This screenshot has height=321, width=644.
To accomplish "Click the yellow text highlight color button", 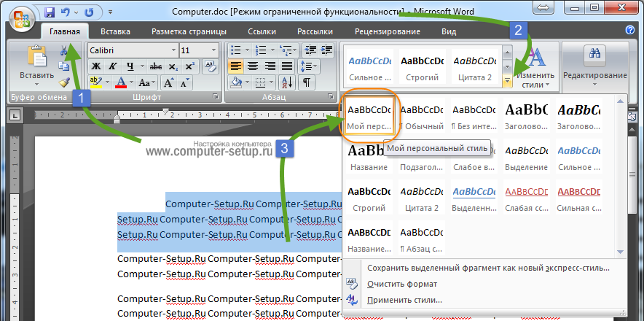I will (96, 82).
